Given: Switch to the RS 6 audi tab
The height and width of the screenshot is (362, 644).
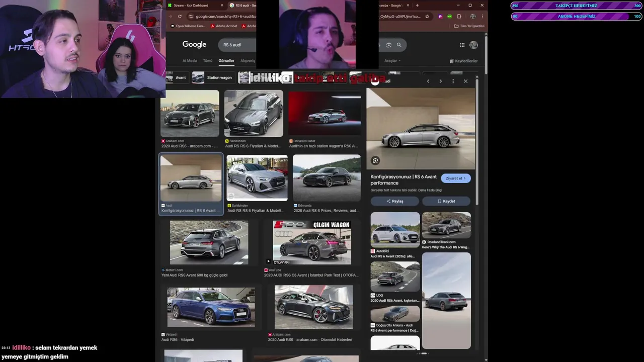Looking at the screenshot, I should point(243,5).
